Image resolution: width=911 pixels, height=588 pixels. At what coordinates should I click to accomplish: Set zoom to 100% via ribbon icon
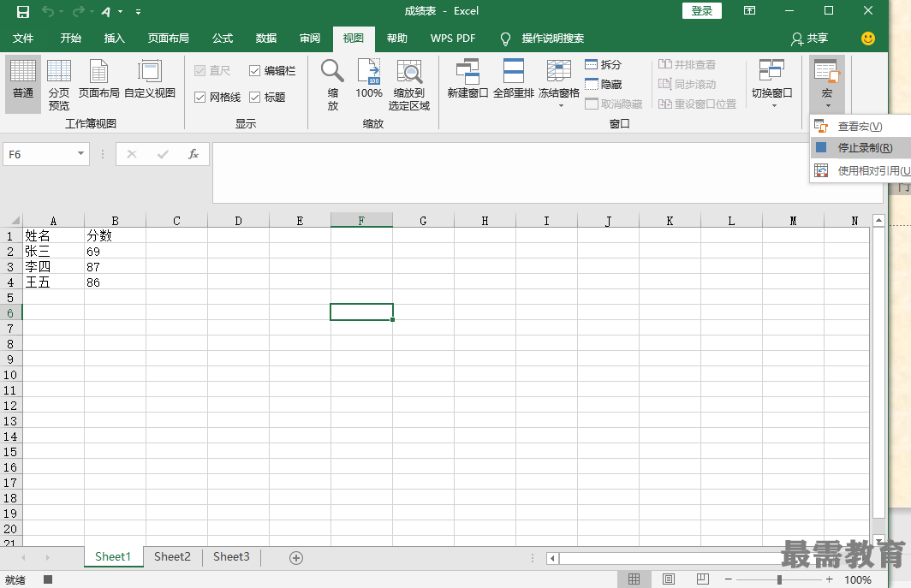point(369,78)
